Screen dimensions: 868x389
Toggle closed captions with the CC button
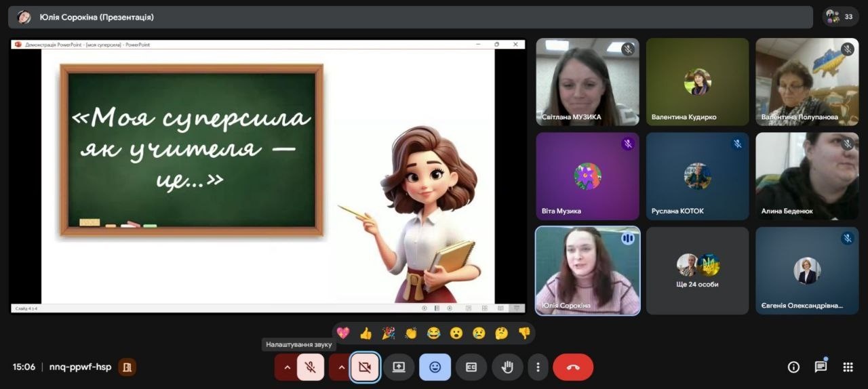click(x=471, y=367)
